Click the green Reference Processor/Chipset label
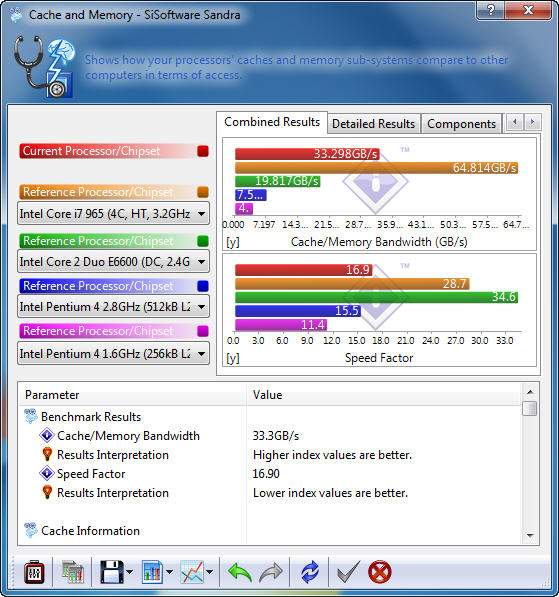Screen dimensions: 559x597 pyautogui.click(x=98, y=241)
